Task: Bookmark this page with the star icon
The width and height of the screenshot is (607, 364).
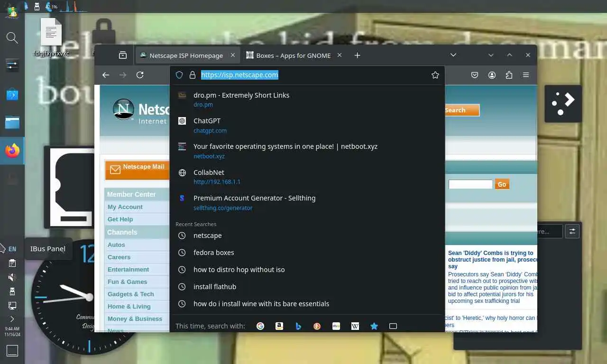Action: click(x=435, y=75)
